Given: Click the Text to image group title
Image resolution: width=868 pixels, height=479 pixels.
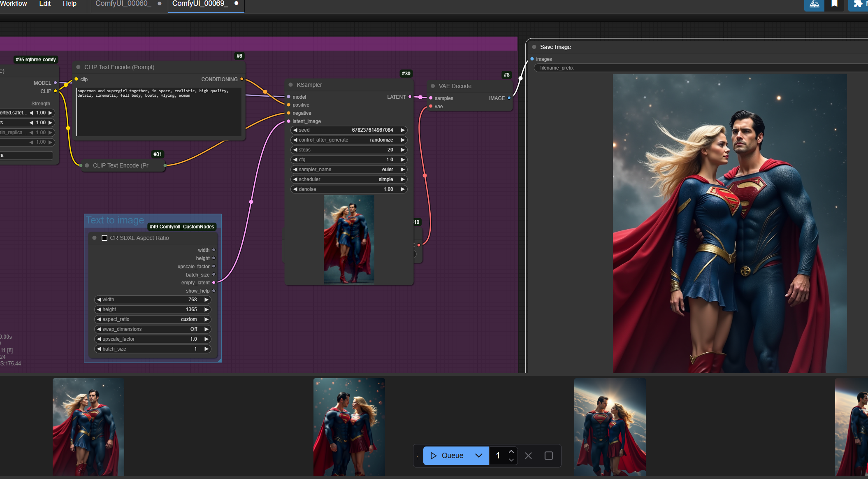Looking at the screenshot, I should point(115,220).
